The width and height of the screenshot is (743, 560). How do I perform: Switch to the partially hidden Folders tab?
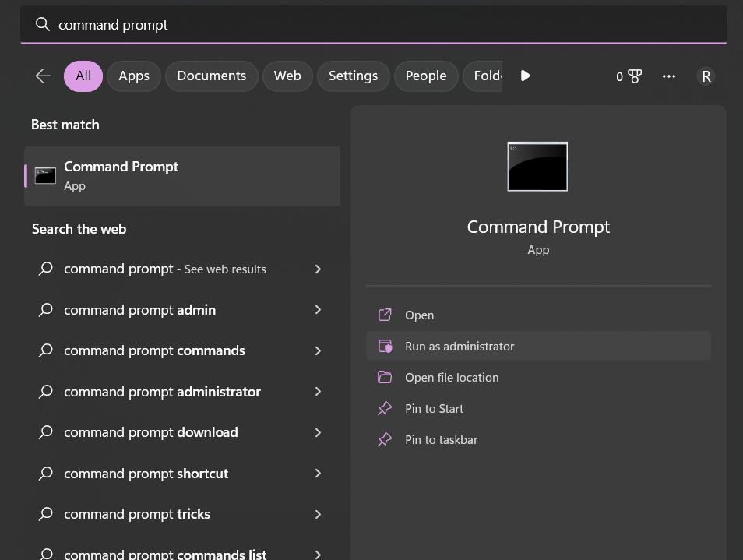click(x=483, y=76)
